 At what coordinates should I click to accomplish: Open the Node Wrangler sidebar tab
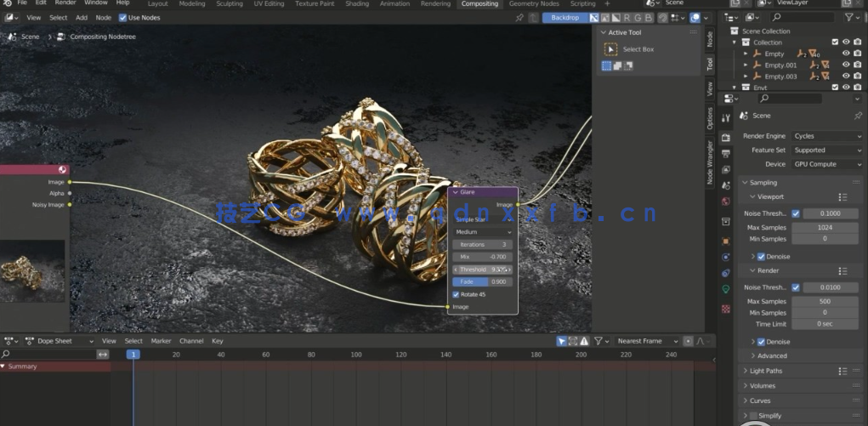pos(710,162)
